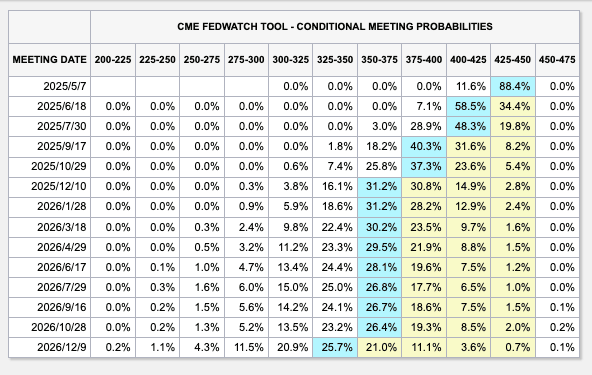Click the 40.3% cell in the 2025/9/17 row
592x375 pixels.
tap(424, 147)
